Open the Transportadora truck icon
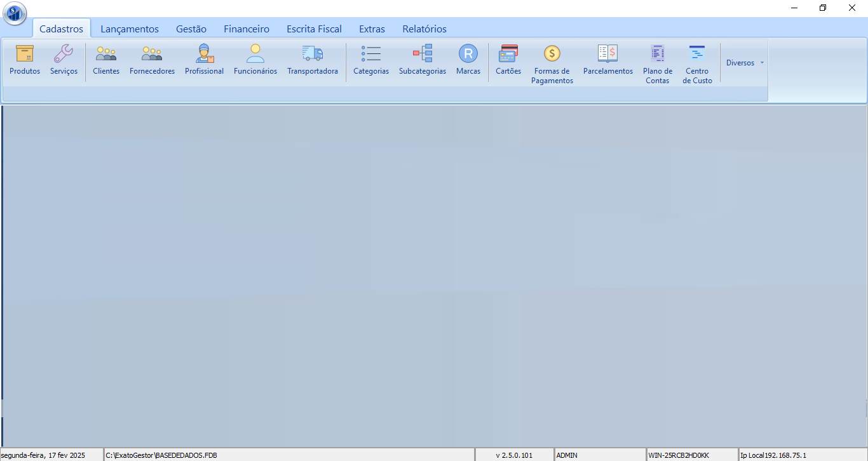Viewport: 868px width, 461px height. [x=312, y=54]
